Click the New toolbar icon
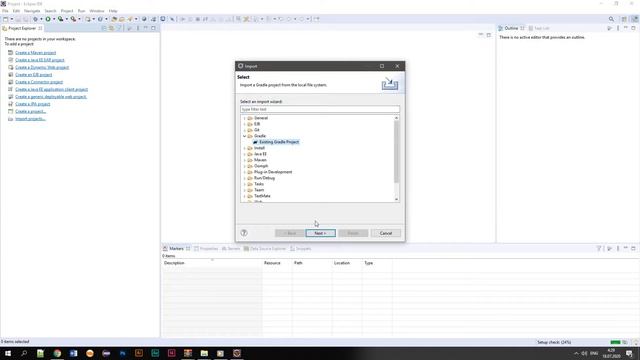This screenshot has width=640, height=360. [x=5, y=19]
